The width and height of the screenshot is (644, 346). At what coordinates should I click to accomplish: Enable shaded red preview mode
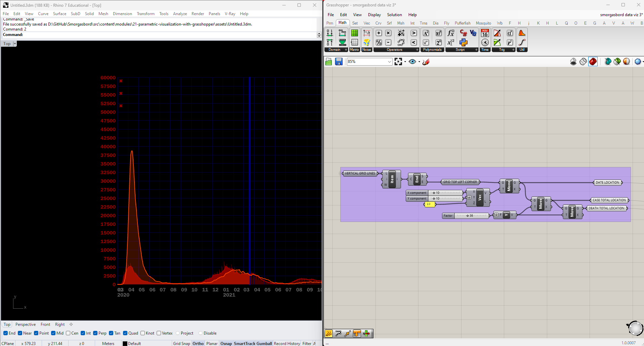click(593, 62)
